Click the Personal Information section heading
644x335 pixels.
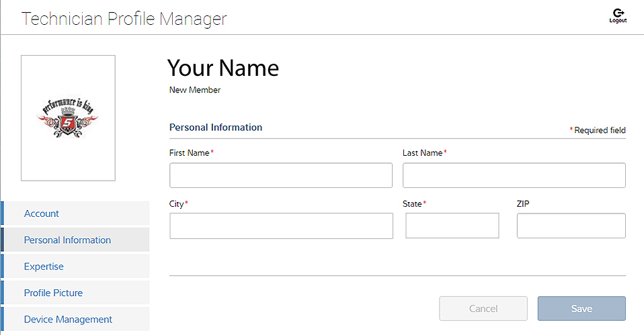[215, 127]
